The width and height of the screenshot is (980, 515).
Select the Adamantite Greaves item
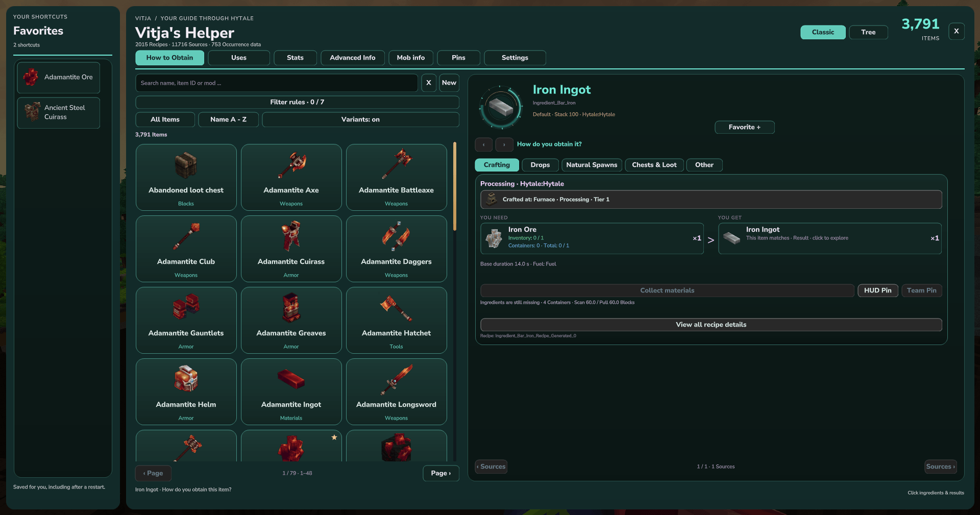291,320
